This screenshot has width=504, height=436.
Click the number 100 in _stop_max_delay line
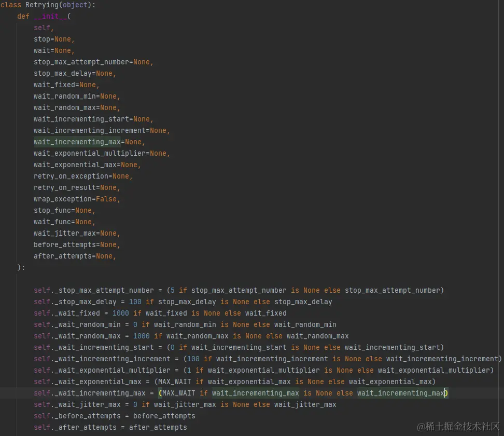point(135,302)
